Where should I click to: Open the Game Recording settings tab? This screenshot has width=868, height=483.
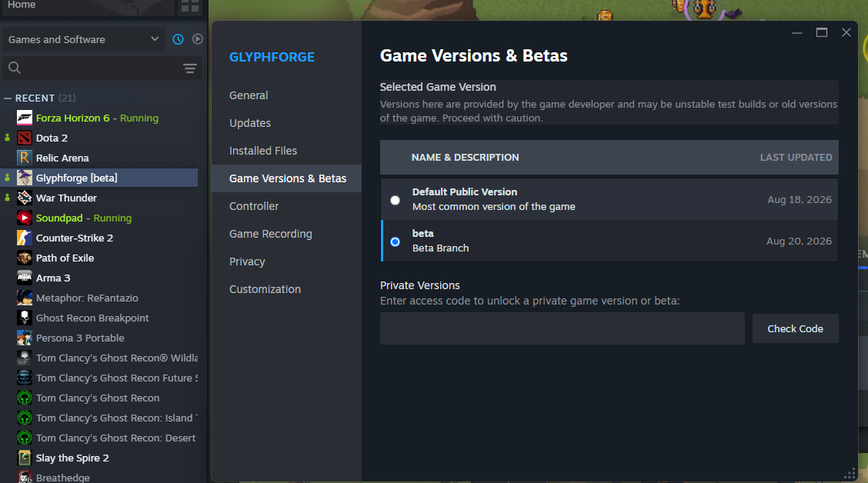(271, 234)
